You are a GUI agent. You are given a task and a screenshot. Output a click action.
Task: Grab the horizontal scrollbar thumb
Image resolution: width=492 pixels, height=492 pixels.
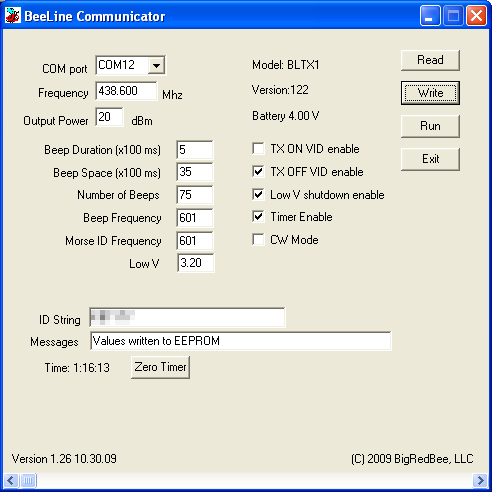coord(28,481)
